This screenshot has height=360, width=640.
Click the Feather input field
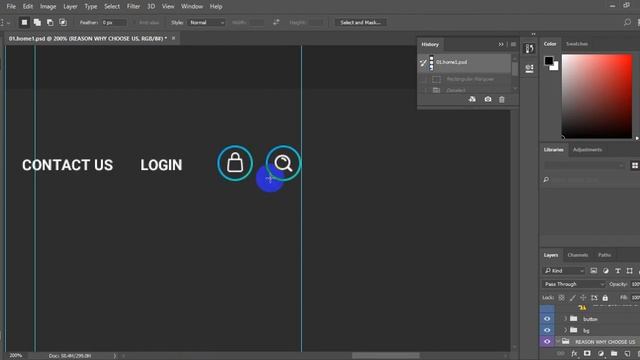(114, 22)
